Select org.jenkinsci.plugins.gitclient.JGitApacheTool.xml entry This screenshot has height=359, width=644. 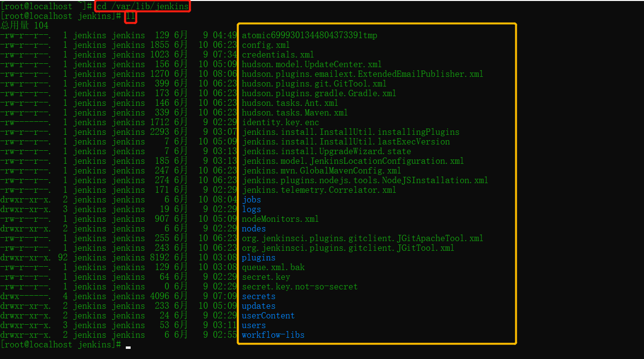[363, 238]
